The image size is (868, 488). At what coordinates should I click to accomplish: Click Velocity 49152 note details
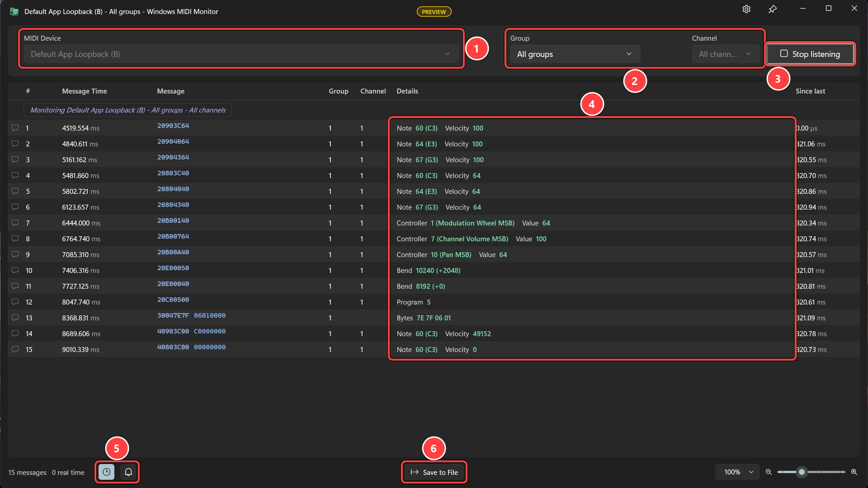(x=443, y=334)
